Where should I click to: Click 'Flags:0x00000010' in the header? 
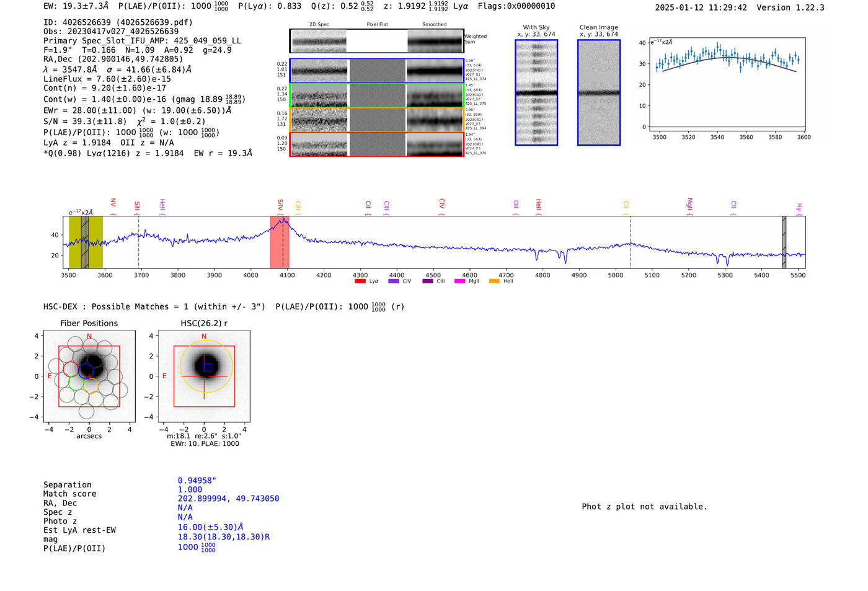click(516, 6)
